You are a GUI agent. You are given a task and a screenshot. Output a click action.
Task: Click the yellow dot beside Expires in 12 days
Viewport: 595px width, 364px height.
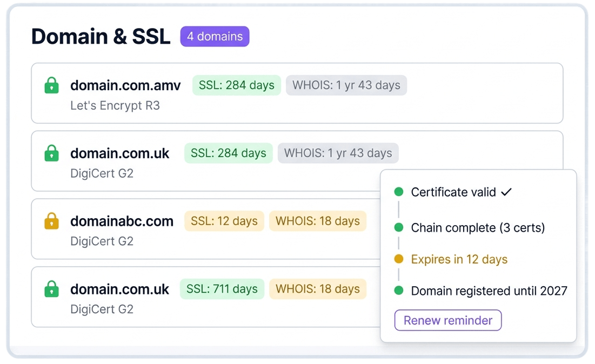398,259
